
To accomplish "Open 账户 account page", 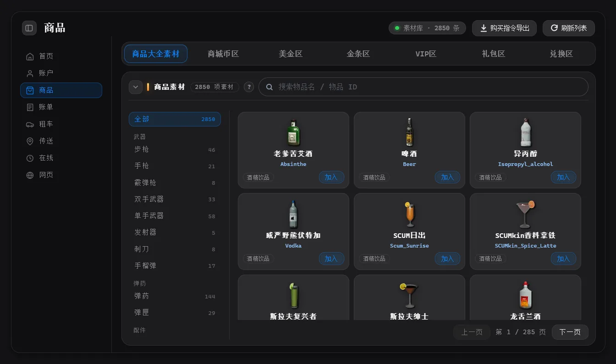I will point(61,73).
